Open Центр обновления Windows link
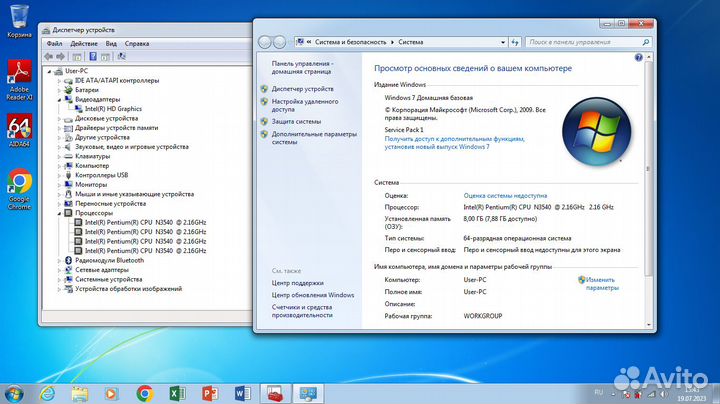Screen dimensions: 720x404 click(x=313, y=295)
